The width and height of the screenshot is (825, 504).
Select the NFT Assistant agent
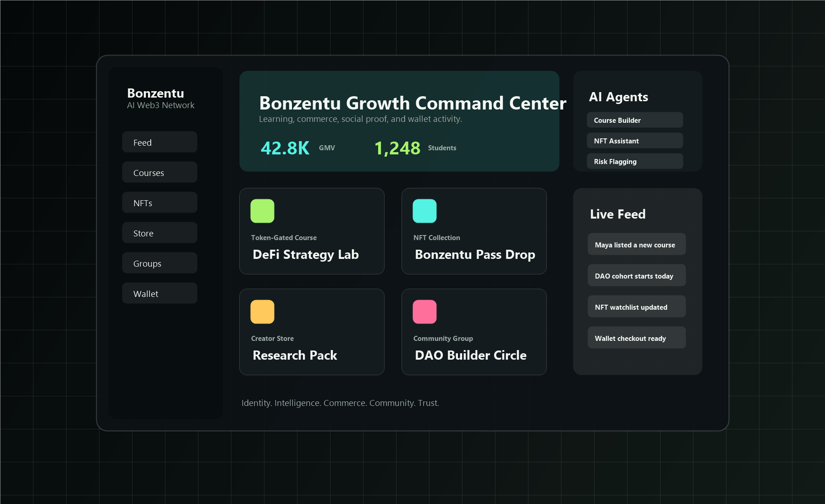pos(634,140)
